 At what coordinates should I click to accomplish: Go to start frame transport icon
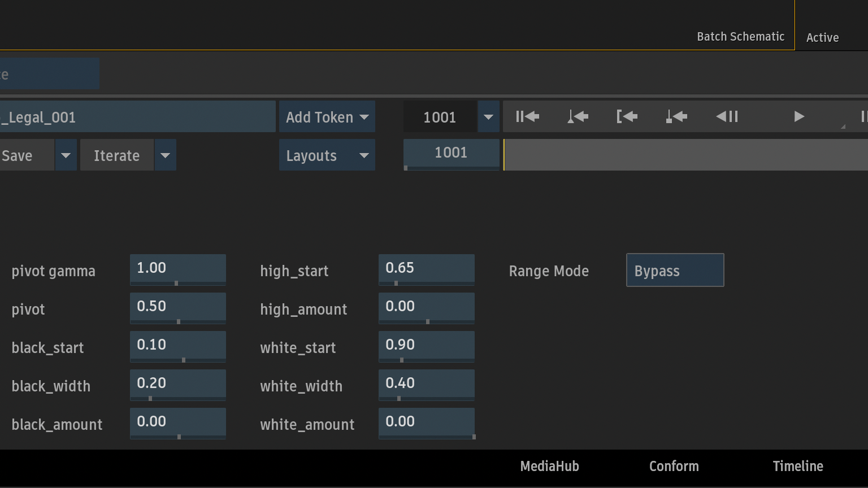(x=527, y=116)
